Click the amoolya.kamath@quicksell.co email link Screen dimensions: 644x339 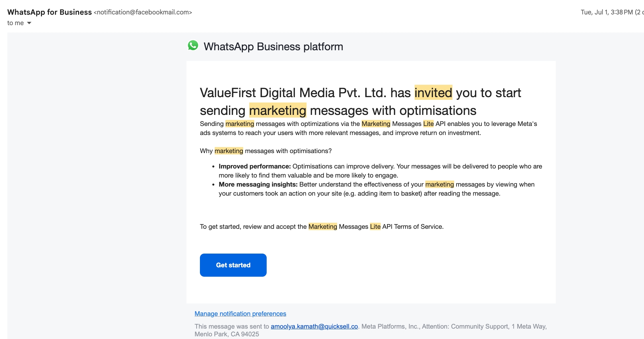pos(314,327)
